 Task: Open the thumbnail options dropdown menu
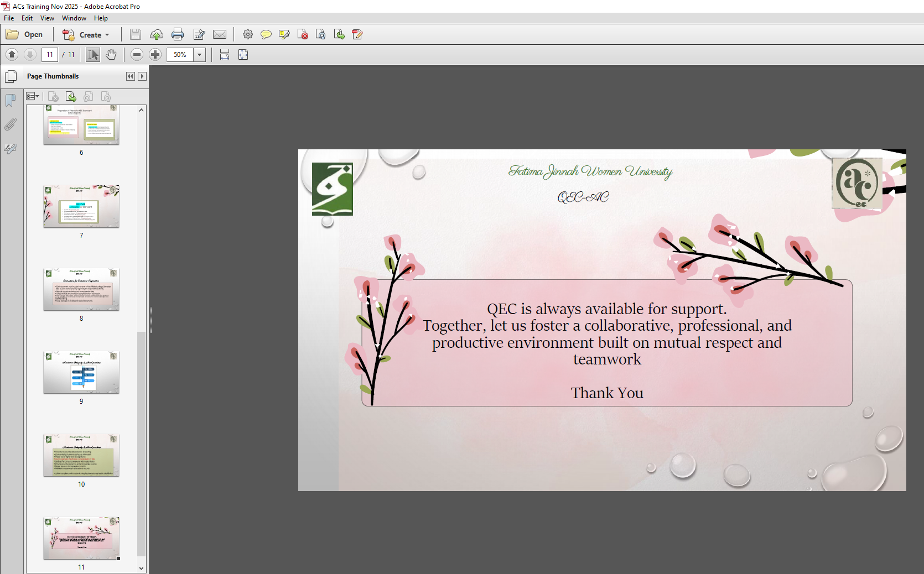tap(33, 97)
